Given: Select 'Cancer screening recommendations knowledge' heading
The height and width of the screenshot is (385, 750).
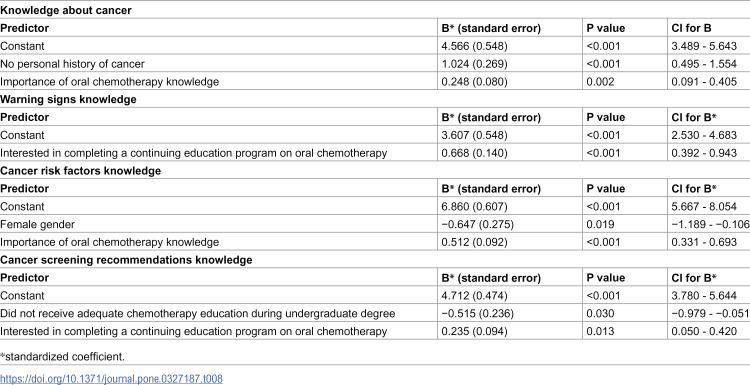Looking at the screenshot, I should 126,260.
